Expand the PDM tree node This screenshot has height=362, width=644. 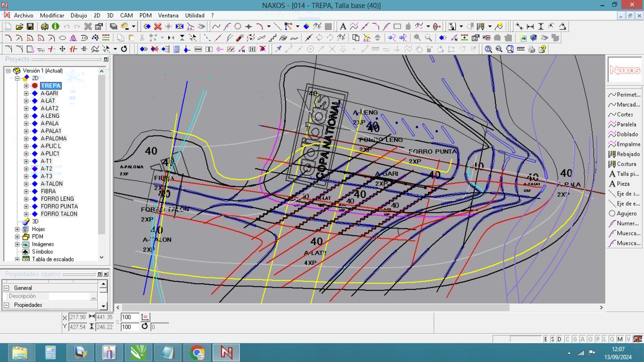[17, 237]
